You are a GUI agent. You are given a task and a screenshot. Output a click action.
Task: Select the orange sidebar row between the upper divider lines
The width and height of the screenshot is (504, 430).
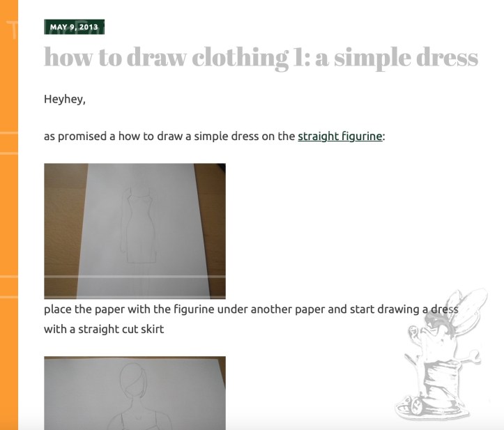pos(9,143)
